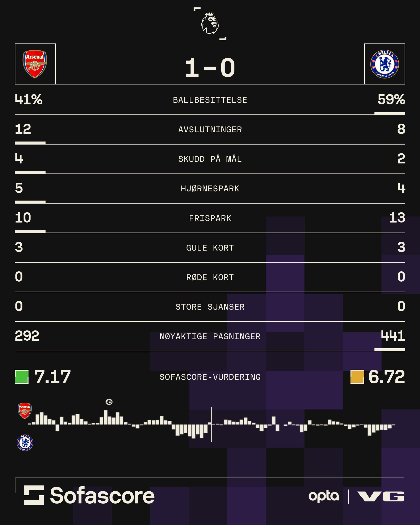This screenshot has height=525, width=420.
Task: Click the VG logo
Action: click(381, 496)
